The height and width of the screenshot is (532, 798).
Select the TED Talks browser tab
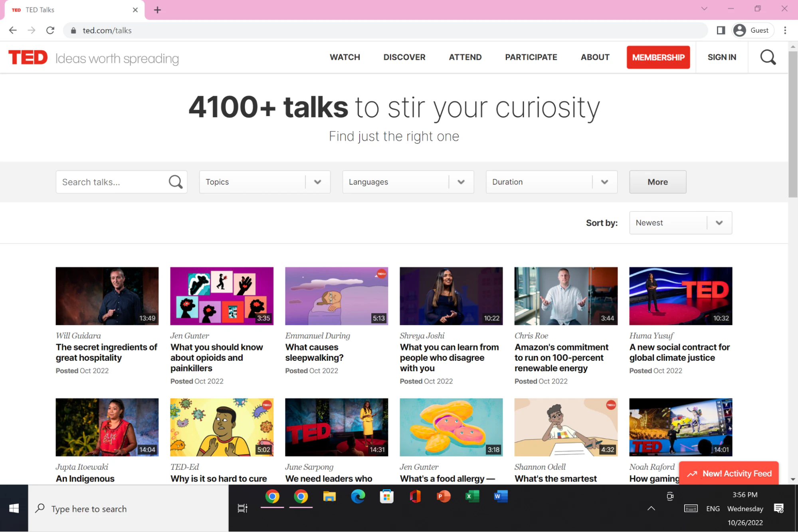(75, 10)
